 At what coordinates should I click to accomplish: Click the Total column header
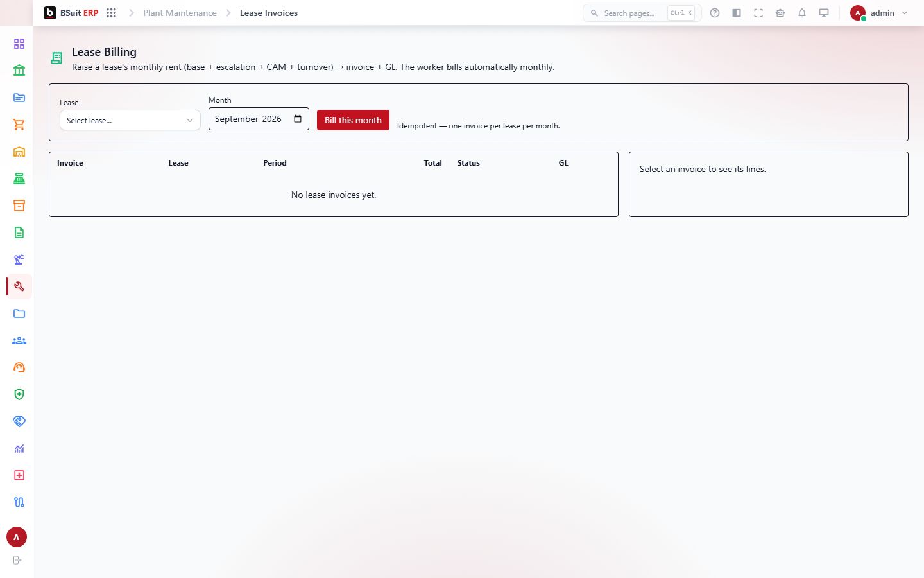(433, 163)
